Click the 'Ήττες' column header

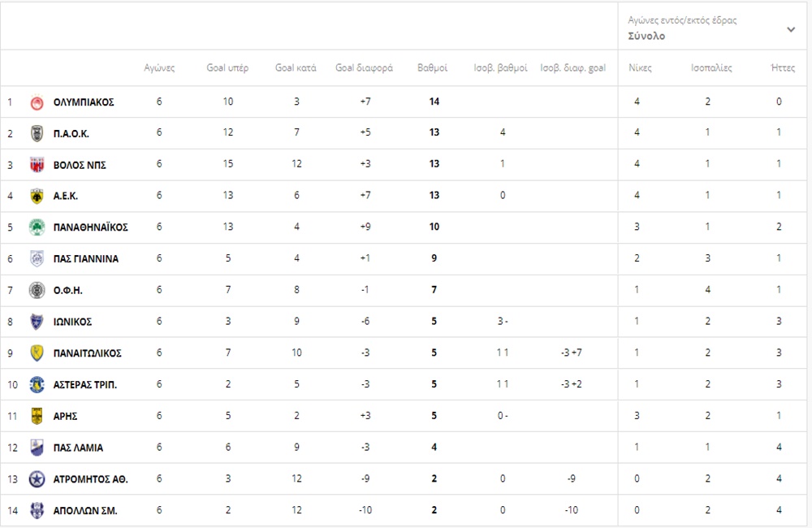point(783,68)
